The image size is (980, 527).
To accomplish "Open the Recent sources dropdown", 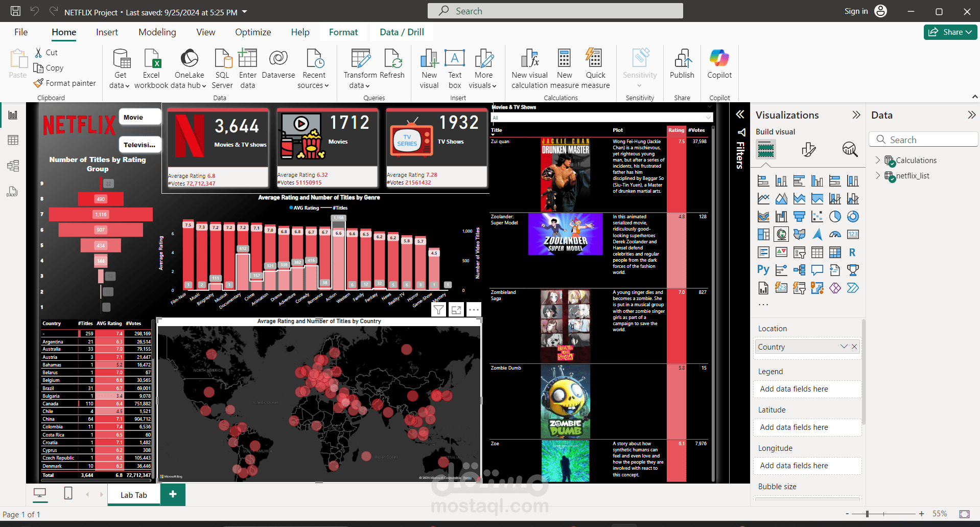I will (x=313, y=70).
